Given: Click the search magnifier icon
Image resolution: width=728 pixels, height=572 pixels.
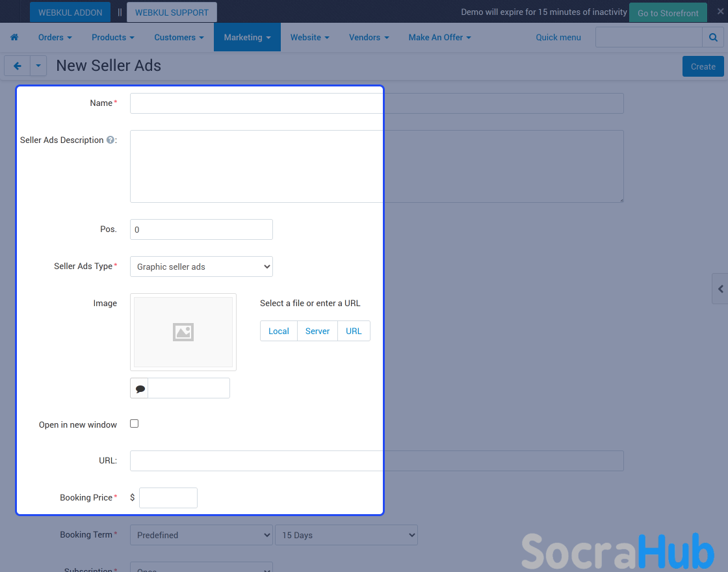Looking at the screenshot, I should point(713,38).
